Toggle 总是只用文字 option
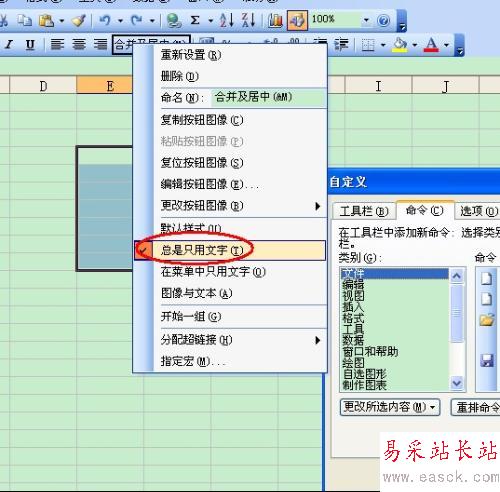This screenshot has height=492, width=500. [x=230, y=250]
